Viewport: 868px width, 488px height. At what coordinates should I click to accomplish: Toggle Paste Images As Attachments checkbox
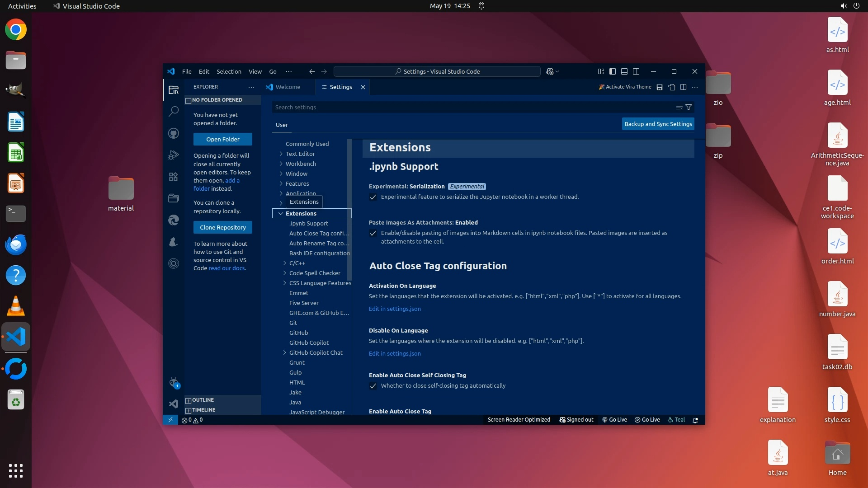(x=373, y=233)
